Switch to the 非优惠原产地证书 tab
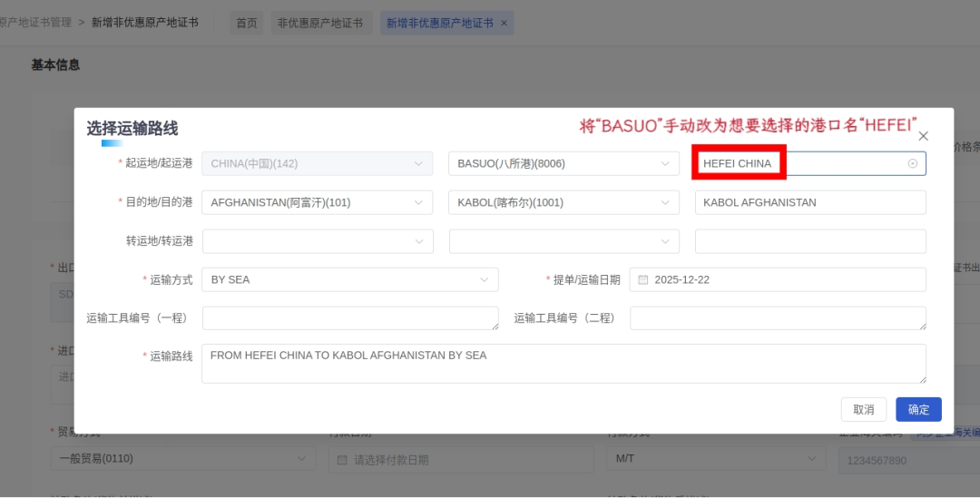 (319, 23)
